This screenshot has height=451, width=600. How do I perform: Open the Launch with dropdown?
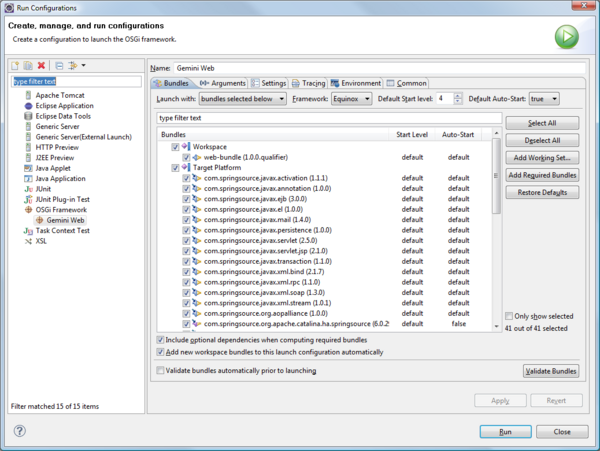click(x=243, y=99)
